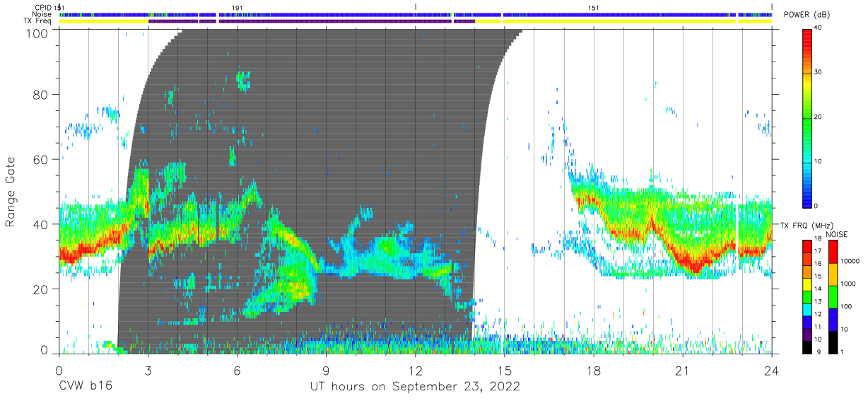
Task: Click the 1 label on noise scale
Action: point(840,351)
